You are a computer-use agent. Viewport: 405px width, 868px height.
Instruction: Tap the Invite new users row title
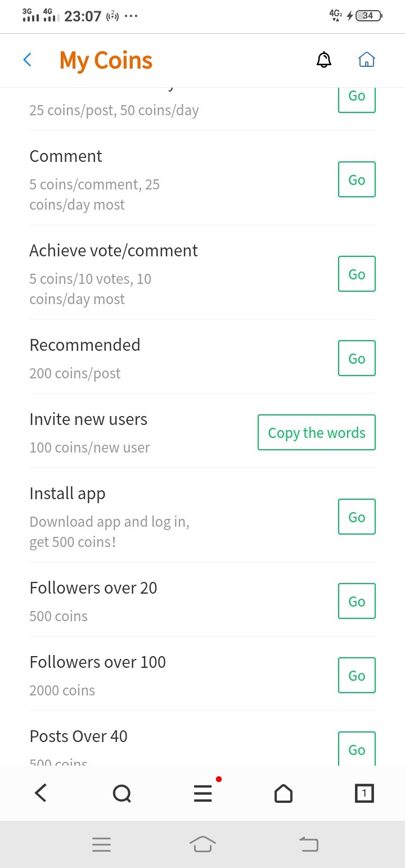click(88, 419)
